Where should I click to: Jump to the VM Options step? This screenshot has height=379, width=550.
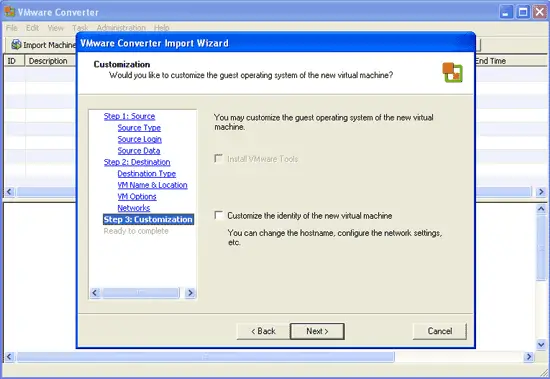tap(137, 197)
